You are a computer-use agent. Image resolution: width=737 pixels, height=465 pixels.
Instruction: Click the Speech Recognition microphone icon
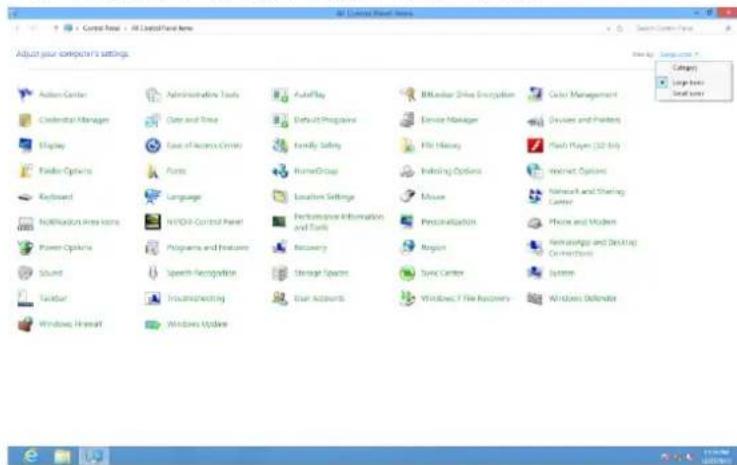(153, 273)
